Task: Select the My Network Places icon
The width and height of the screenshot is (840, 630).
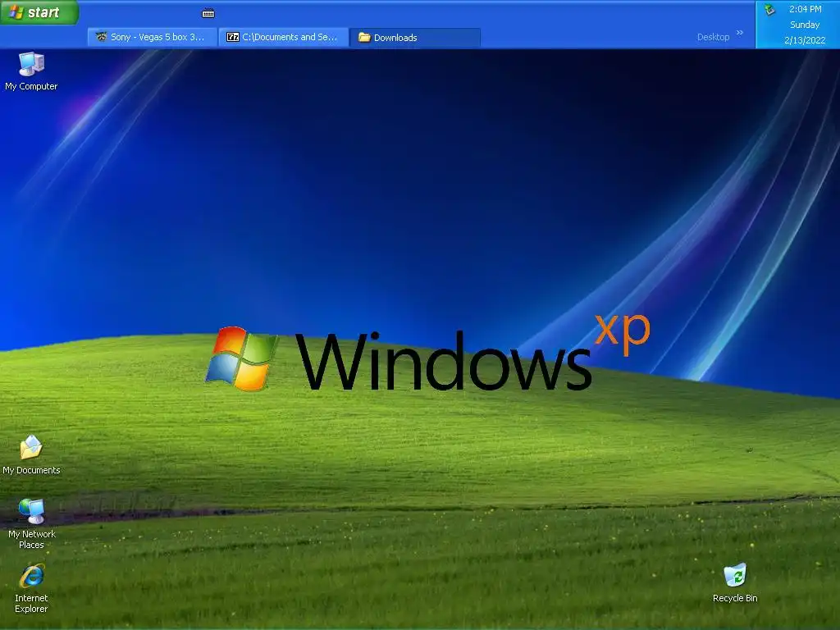Action: coord(31,524)
